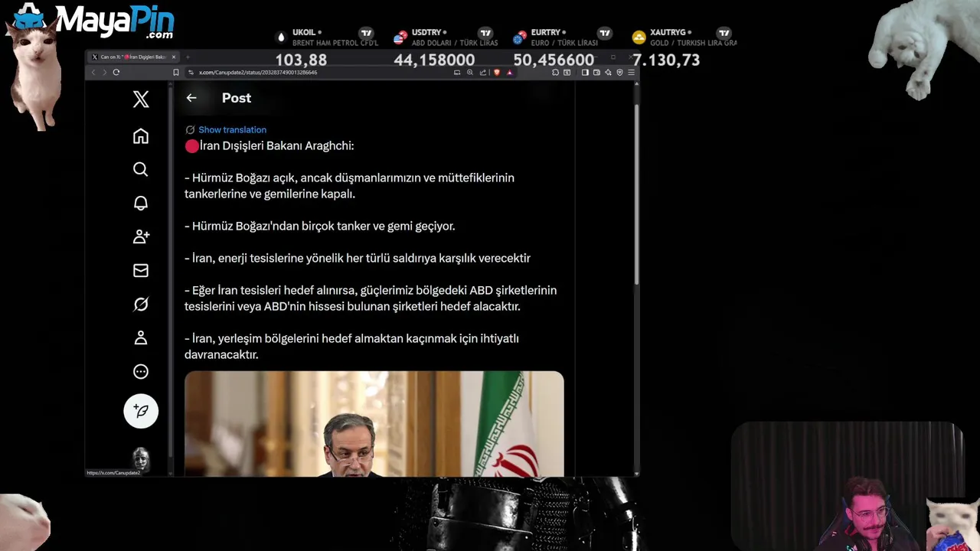
Task: Click USDTRY ticker value 44,158000
Action: coord(434,60)
